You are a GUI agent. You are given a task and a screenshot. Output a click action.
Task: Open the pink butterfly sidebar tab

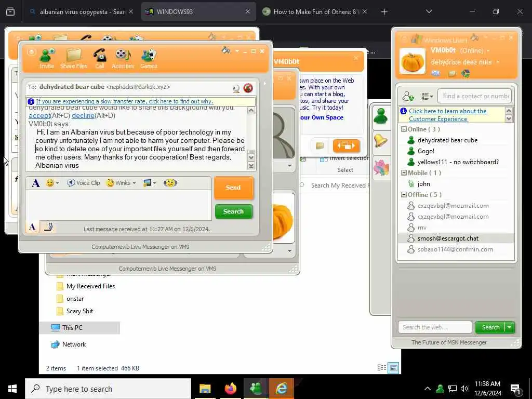click(x=381, y=168)
